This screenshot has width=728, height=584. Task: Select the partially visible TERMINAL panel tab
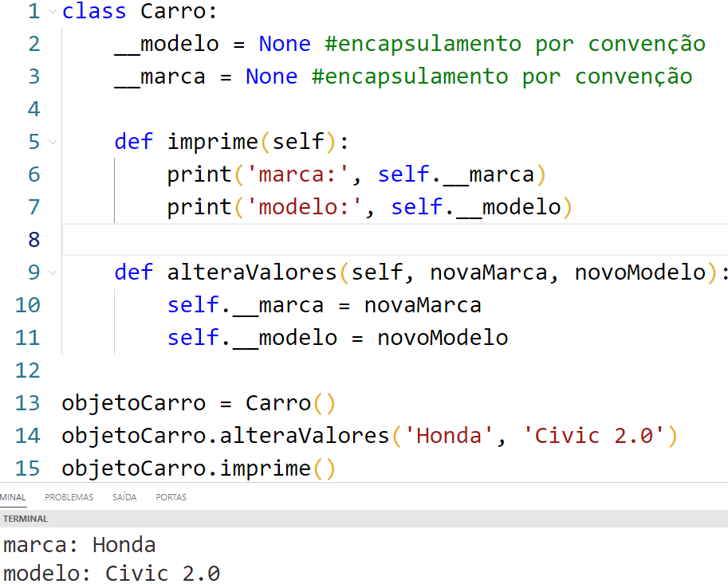pyautogui.click(x=13, y=497)
